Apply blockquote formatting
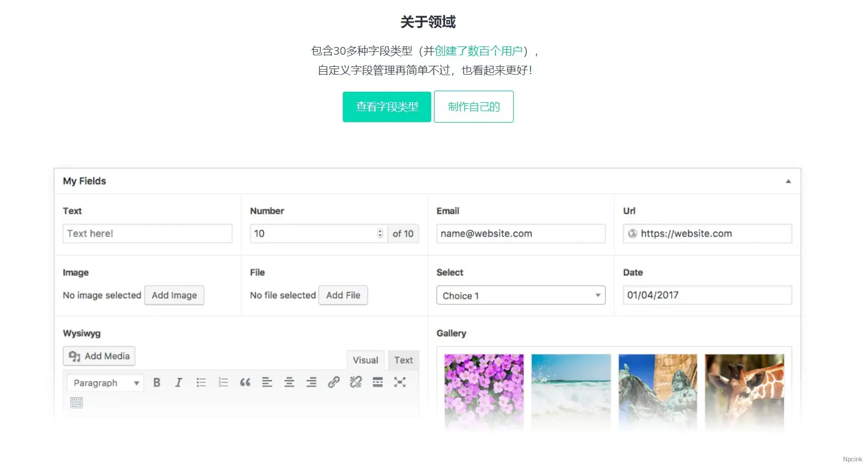 (x=245, y=382)
